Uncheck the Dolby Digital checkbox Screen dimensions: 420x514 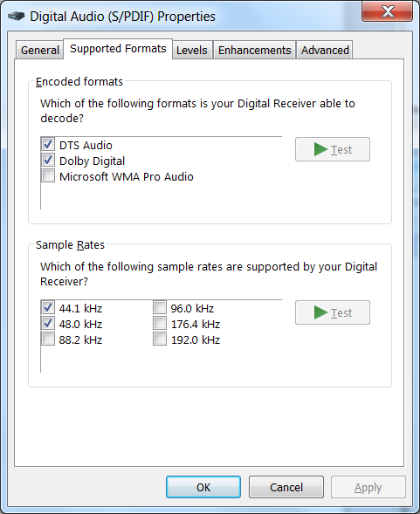tap(48, 160)
